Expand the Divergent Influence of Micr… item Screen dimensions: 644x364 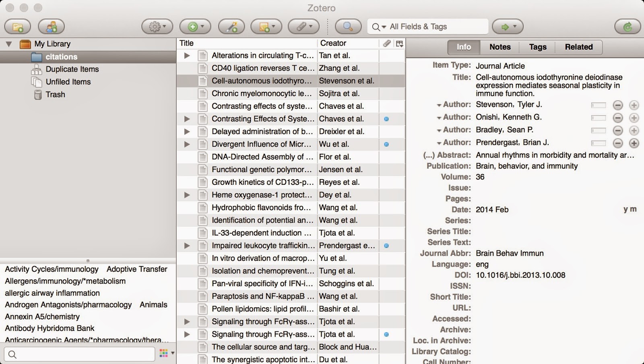pyautogui.click(x=187, y=144)
